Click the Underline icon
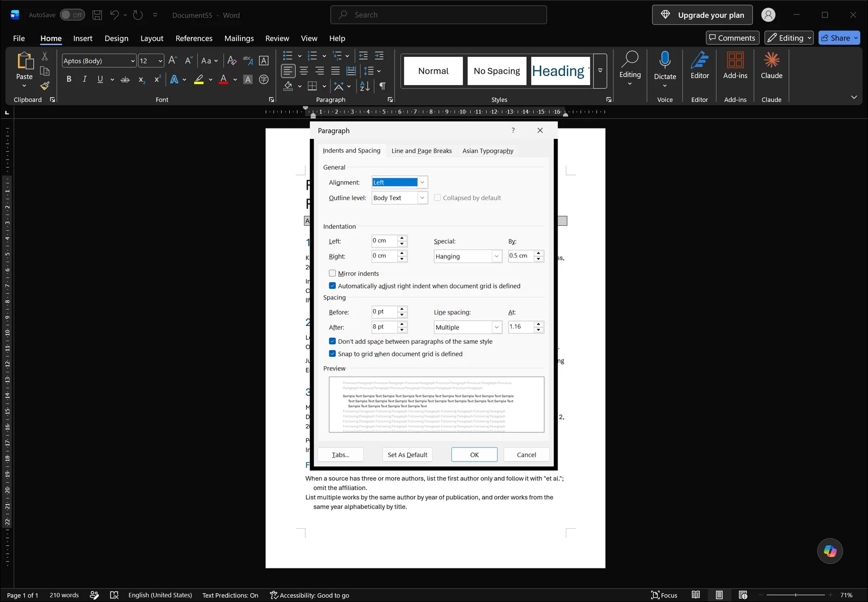 100,79
